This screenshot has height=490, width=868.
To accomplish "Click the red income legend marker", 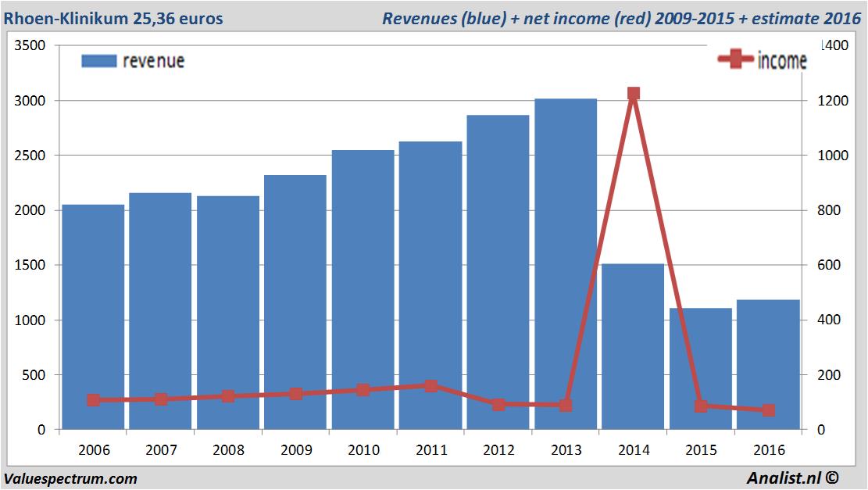I will point(736,59).
